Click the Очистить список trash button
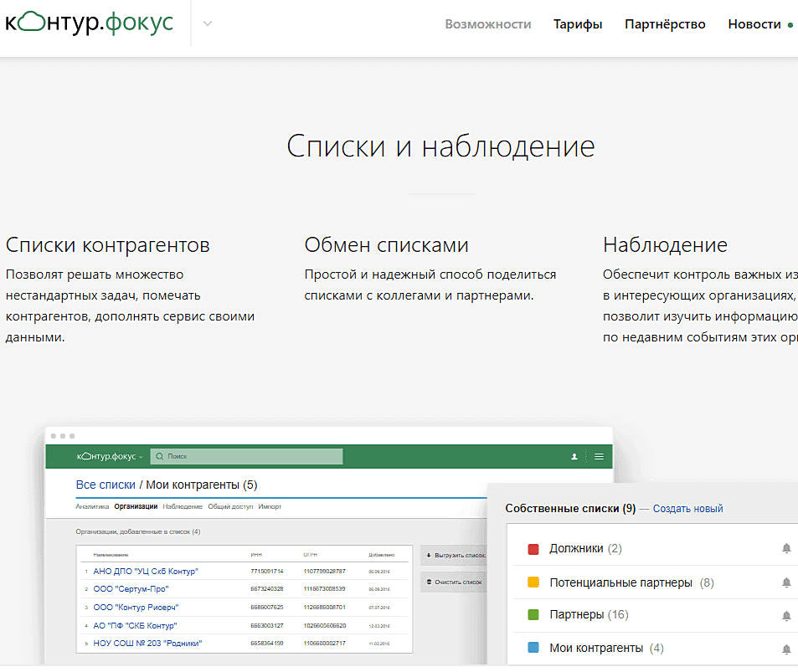 (x=453, y=582)
